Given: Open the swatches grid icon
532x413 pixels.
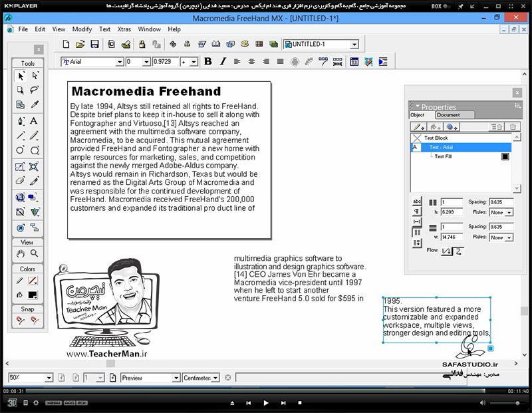Looking at the screenshot, I should [x=259, y=44].
